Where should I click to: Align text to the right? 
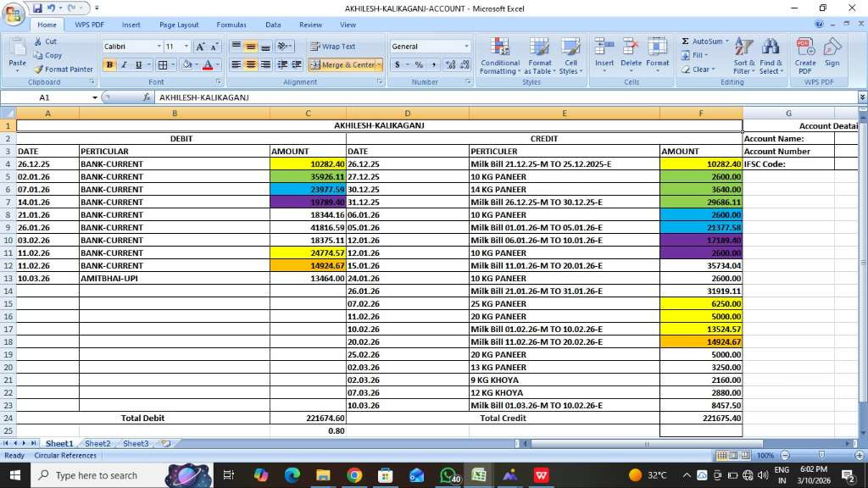265,64
